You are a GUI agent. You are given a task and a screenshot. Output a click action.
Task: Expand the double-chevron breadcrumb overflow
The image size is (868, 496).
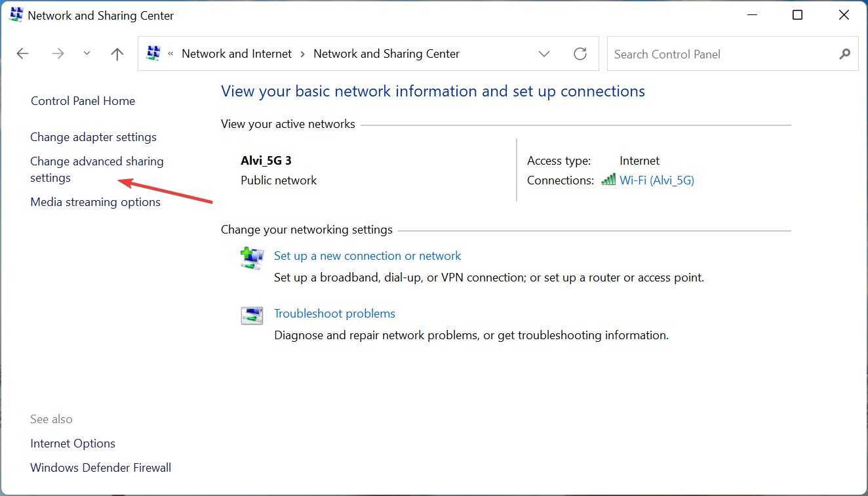point(169,53)
